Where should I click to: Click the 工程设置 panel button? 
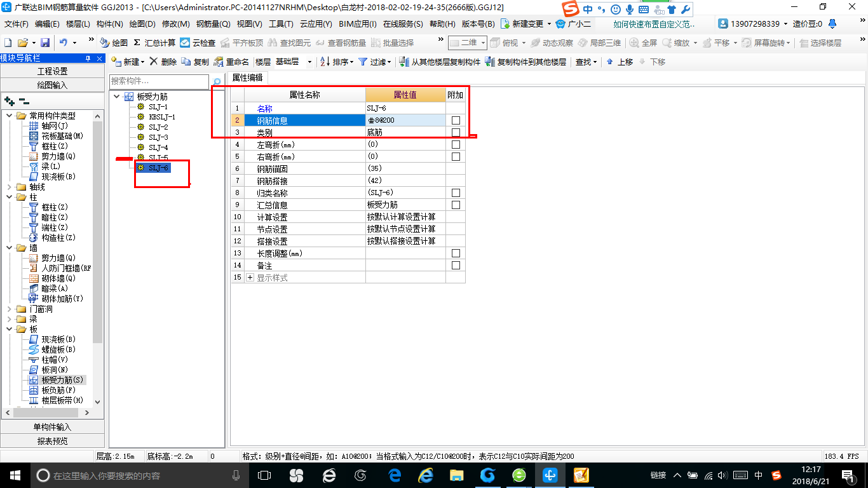coord(53,71)
